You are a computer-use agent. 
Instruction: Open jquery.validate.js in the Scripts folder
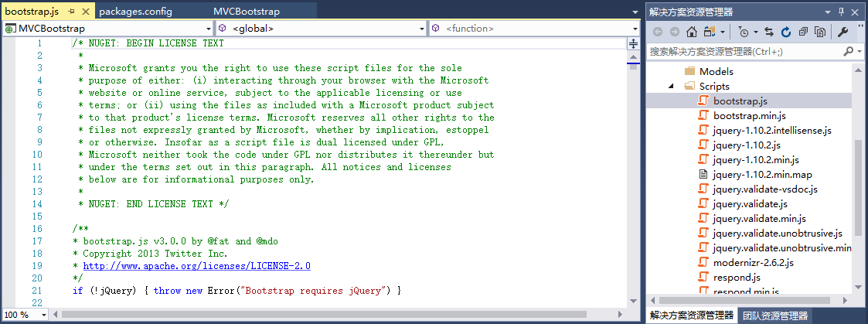(750, 203)
